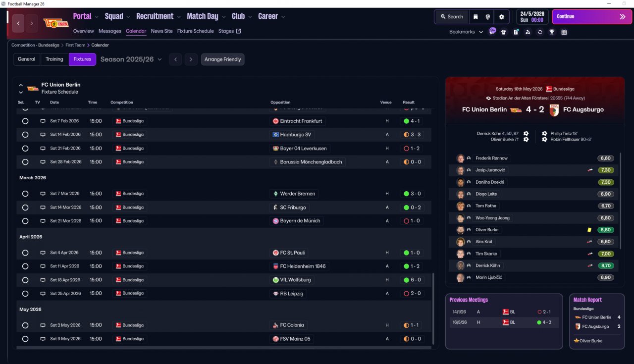Click the Arrange Friendly button

pyautogui.click(x=223, y=59)
